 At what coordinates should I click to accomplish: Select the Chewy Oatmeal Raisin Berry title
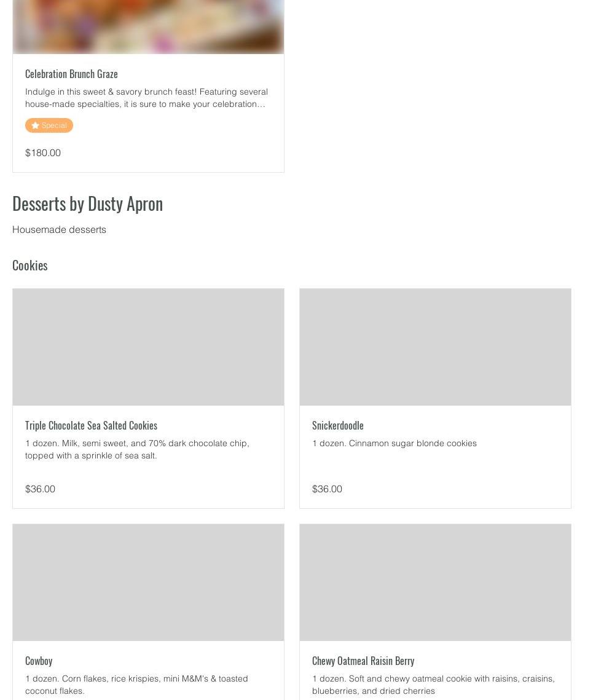[x=363, y=661]
